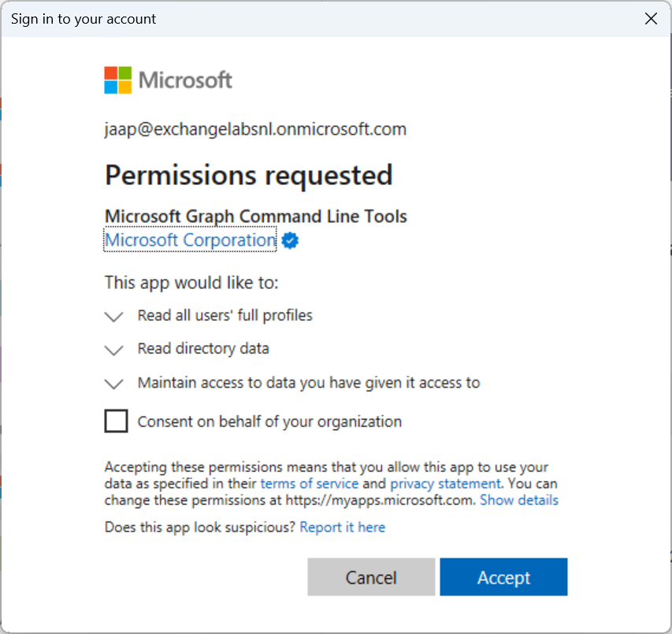The image size is (672, 634).
Task: Expand the chevron beside Read all users' full profiles
Action: click(114, 317)
